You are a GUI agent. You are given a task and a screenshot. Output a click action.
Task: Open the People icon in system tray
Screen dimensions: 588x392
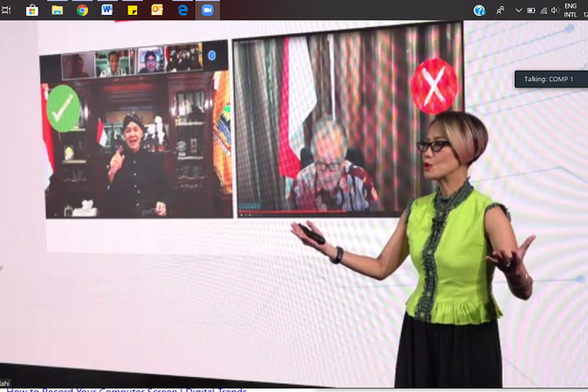point(500,10)
